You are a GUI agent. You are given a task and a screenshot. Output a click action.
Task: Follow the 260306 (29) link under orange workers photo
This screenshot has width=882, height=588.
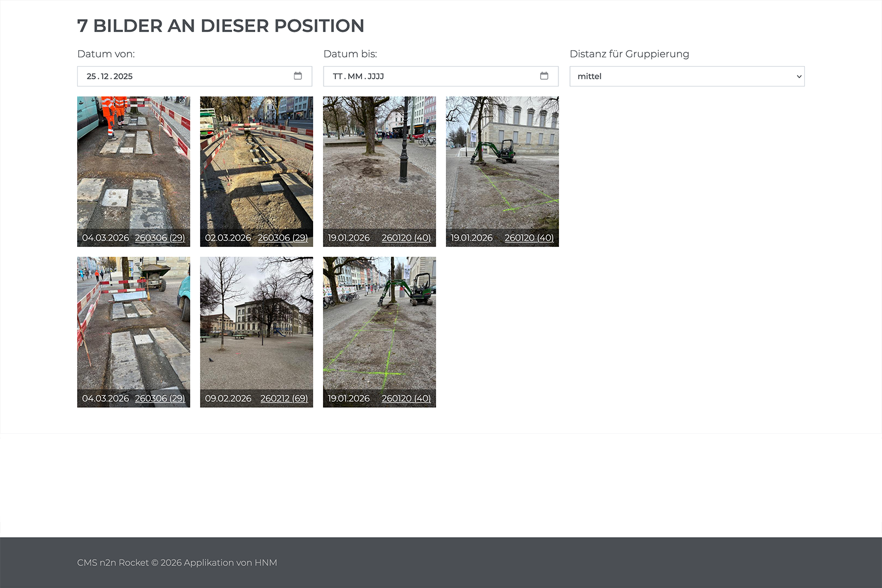coord(160,238)
